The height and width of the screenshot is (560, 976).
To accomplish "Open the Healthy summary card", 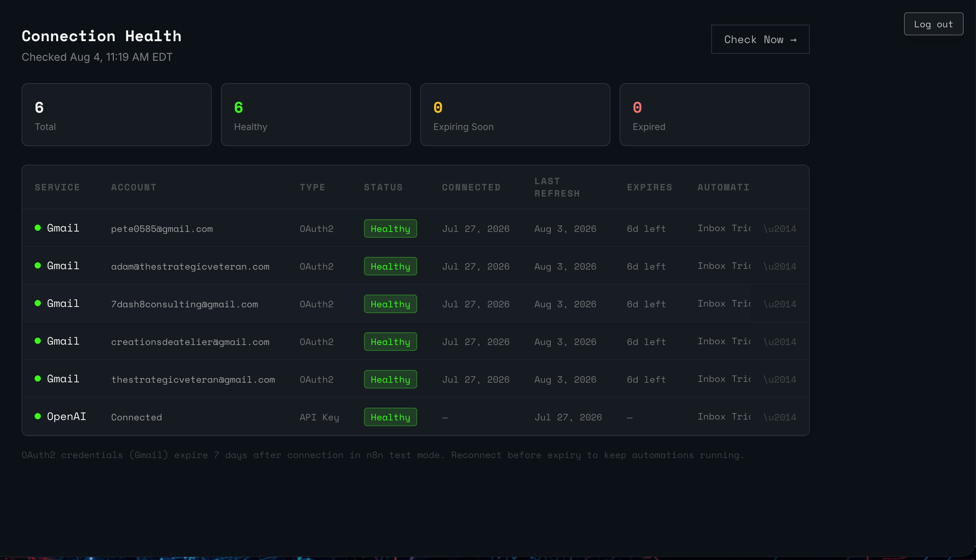I will [x=316, y=115].
